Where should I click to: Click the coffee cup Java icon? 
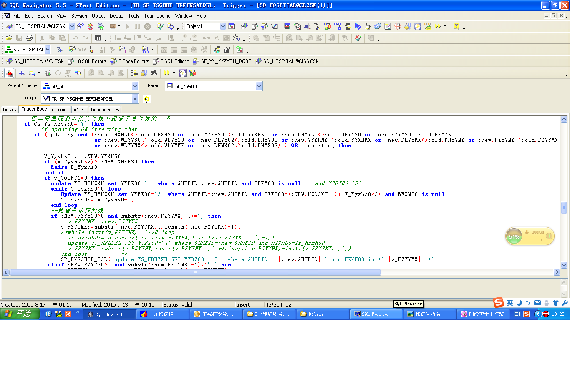point(368,26)
